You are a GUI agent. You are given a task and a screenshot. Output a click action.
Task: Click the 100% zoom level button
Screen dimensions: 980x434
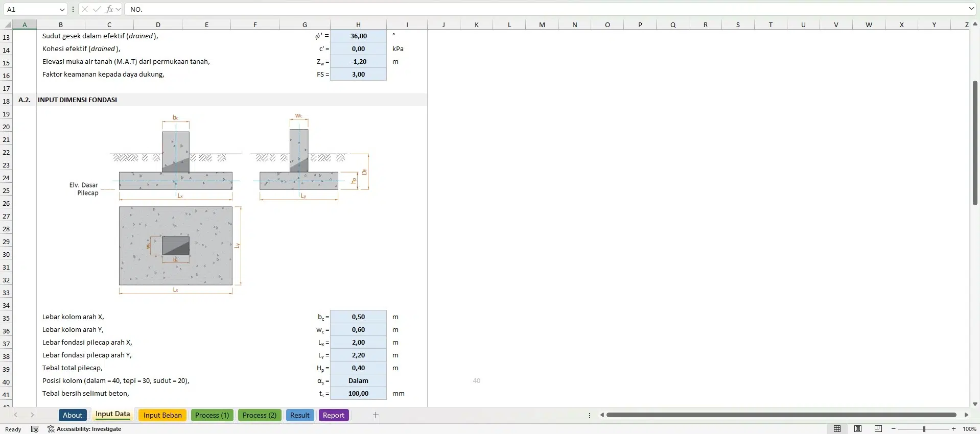click(x=969, y=429)
